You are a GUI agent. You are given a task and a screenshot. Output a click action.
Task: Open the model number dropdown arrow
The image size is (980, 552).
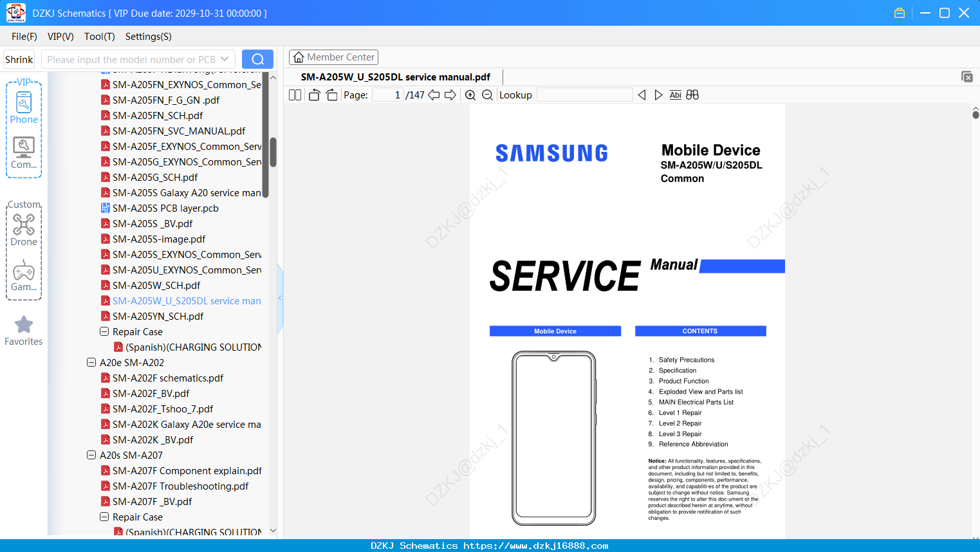pos(225,59)
